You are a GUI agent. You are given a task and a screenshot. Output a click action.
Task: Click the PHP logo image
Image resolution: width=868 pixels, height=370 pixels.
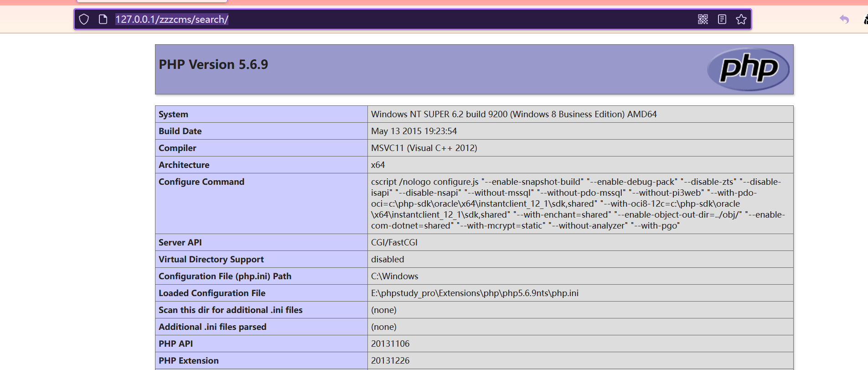748,69
